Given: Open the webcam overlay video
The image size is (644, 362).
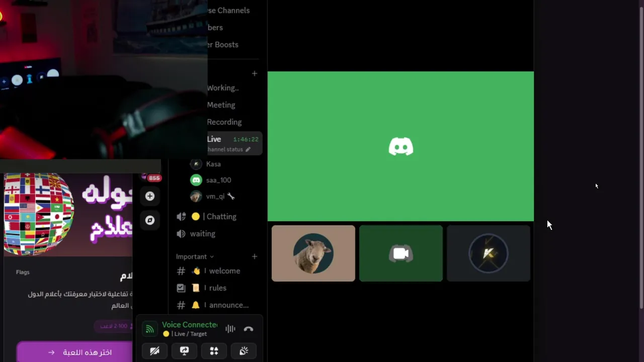Looking at the screenshot, I should coord(104,79).
